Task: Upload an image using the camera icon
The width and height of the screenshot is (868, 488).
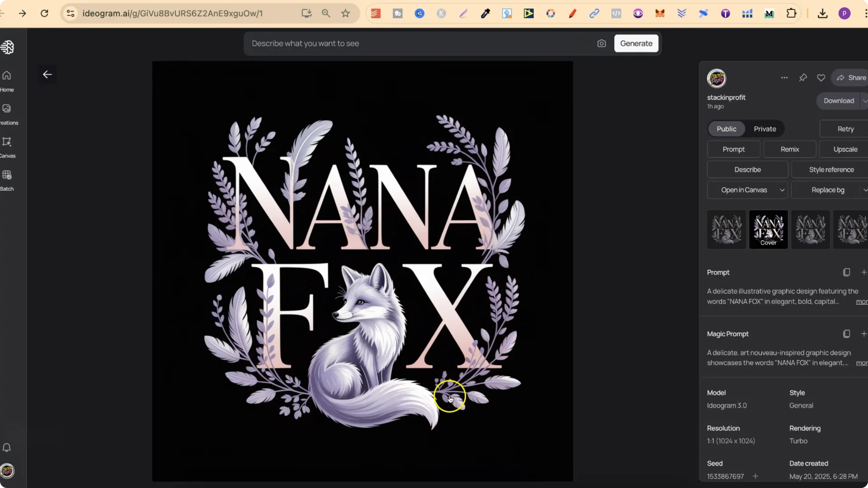Action: (x=601, y=43)
